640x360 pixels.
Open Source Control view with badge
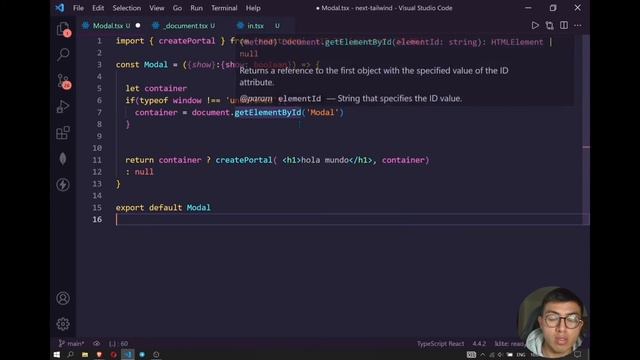coord(63,81)
